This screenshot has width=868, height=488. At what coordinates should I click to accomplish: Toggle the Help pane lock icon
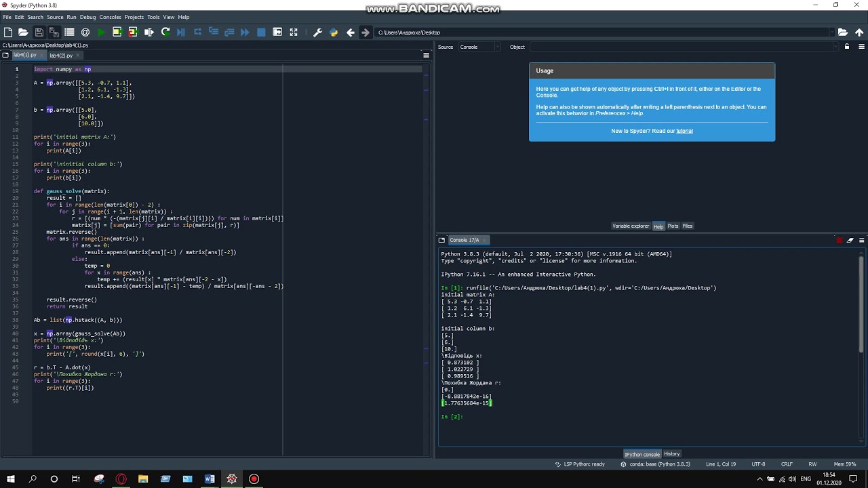(x=847, y=47)
